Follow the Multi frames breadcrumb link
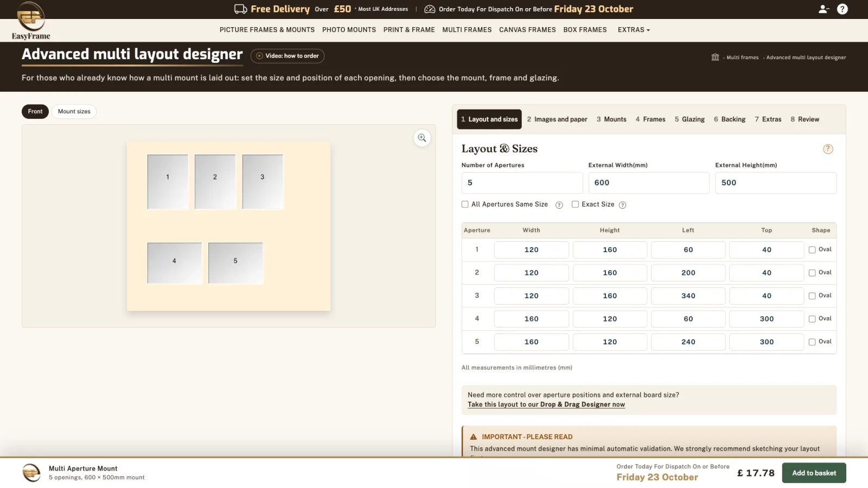Screen dimensions: 868x488 (742, 57)
